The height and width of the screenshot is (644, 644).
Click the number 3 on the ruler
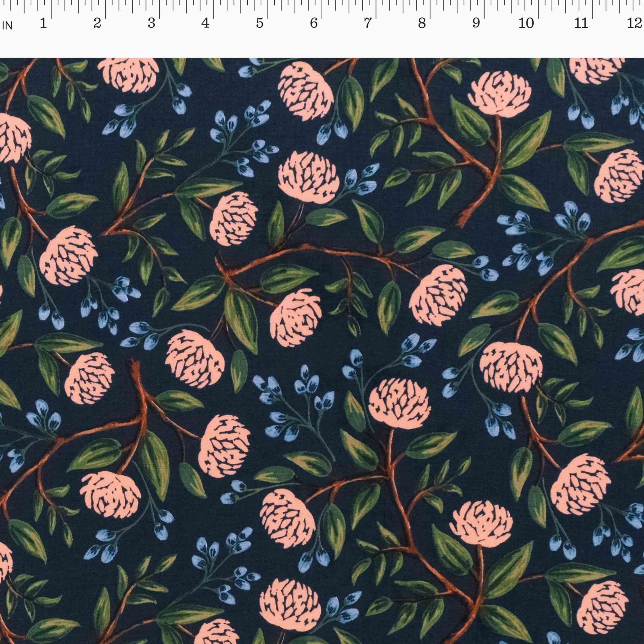tap(151, 23)
